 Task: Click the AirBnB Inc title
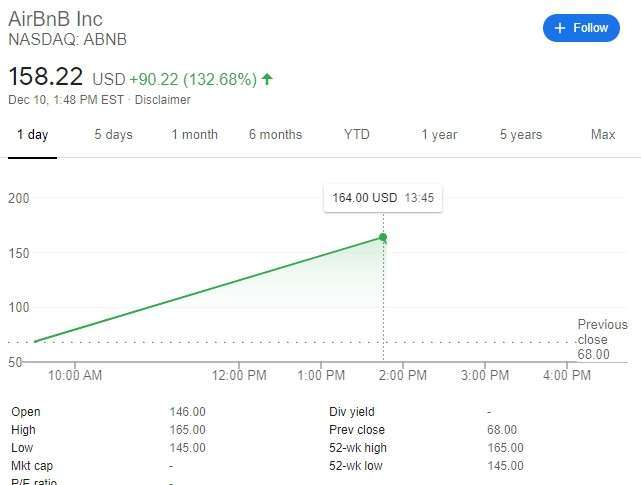tap(56, 19)
